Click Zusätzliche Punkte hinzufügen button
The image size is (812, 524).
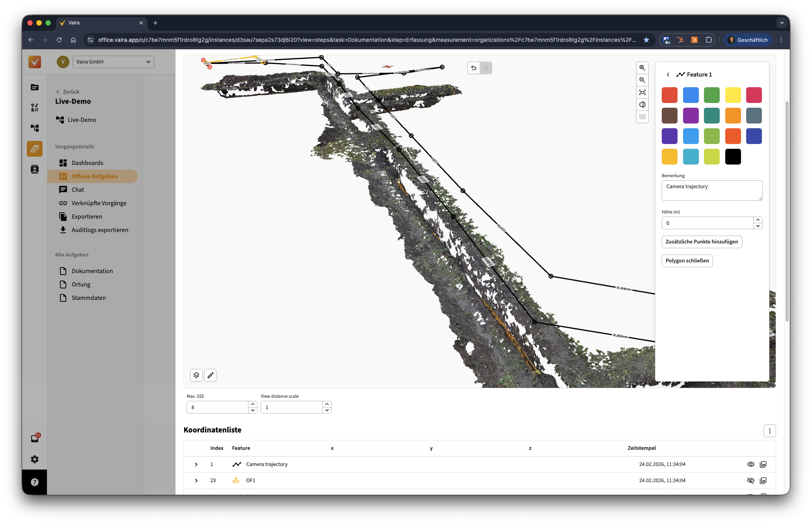(x=702, y=242)
